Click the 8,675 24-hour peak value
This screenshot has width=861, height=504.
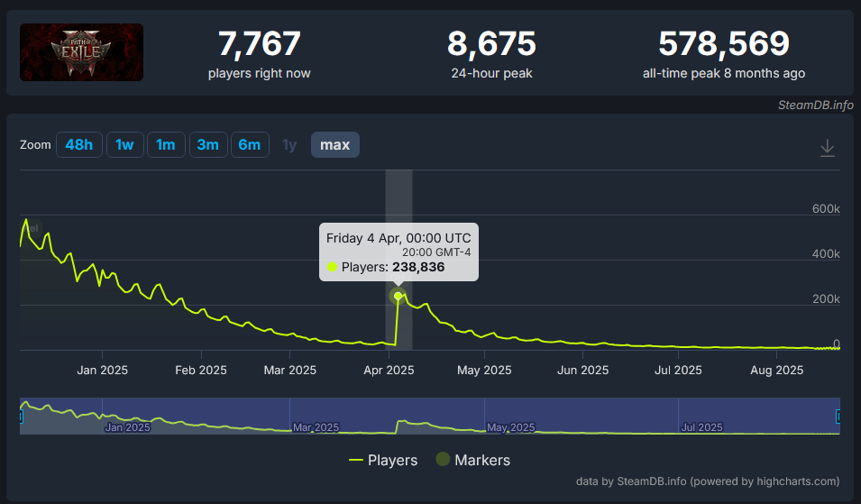click(x=491, y=44)
